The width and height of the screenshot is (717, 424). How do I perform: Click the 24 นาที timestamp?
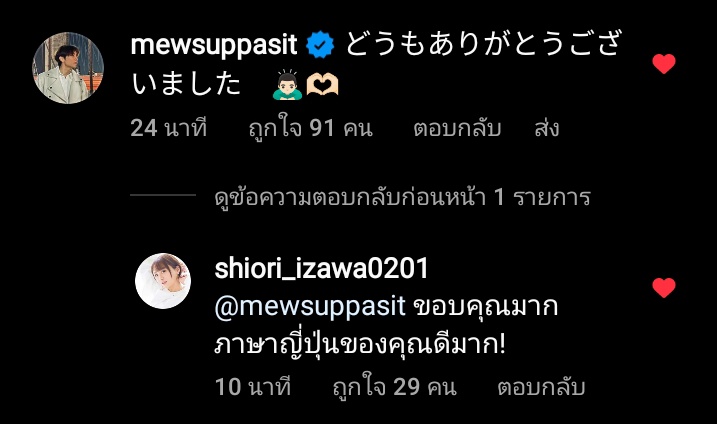tap(169, 128)
